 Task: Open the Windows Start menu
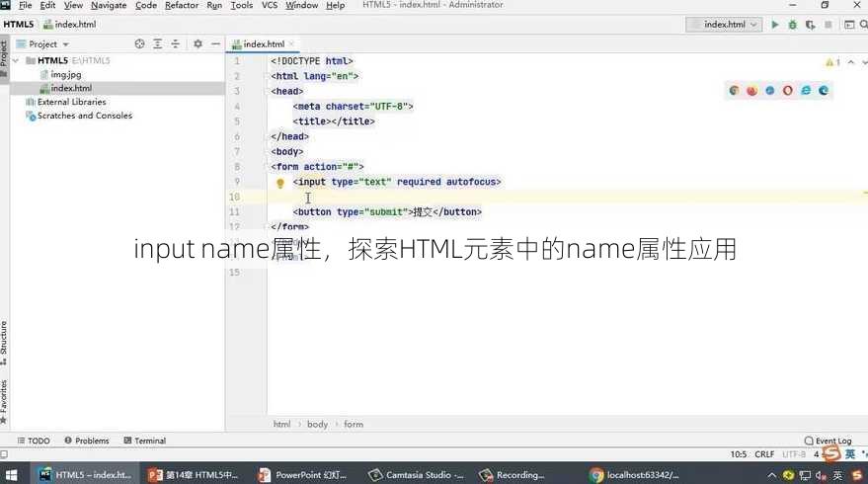pyautogui.click(x=11, y=475)
